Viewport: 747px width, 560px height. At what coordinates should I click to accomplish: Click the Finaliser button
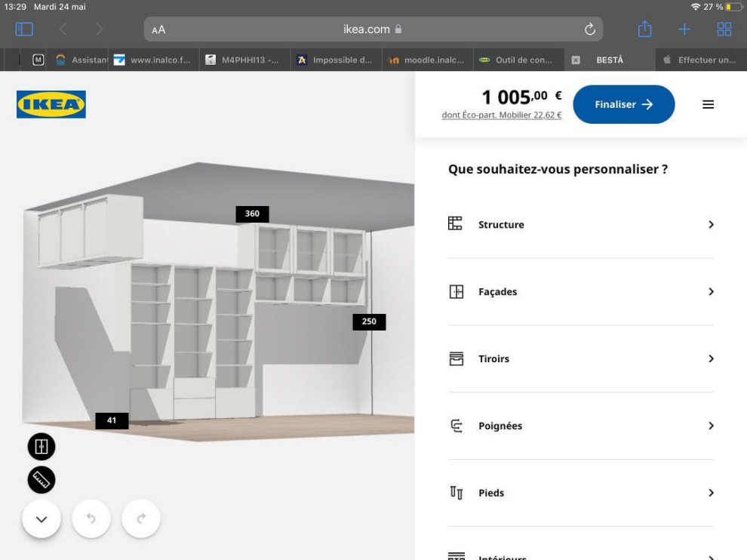click(623, 104)
